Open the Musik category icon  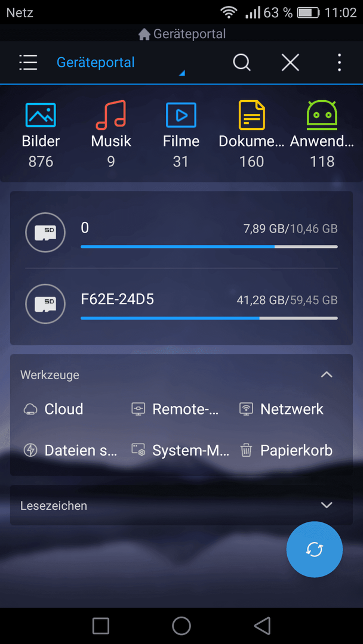tap(111, 115)
